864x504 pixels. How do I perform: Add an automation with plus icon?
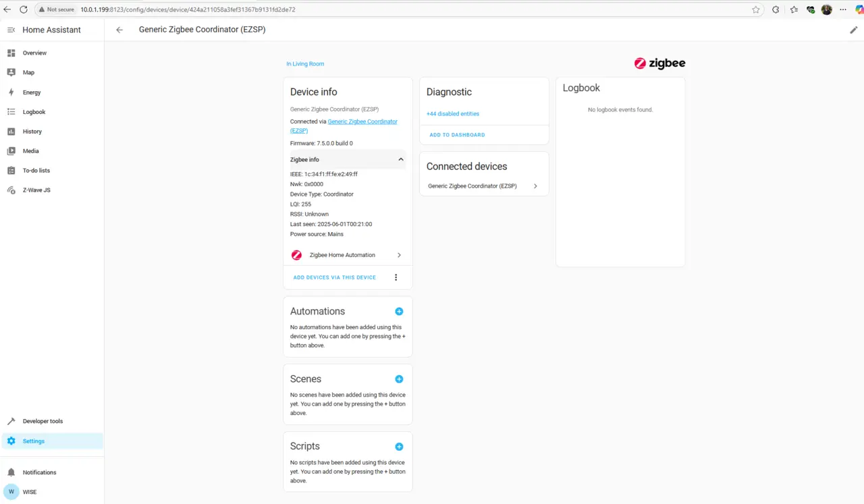coord(399,311)
